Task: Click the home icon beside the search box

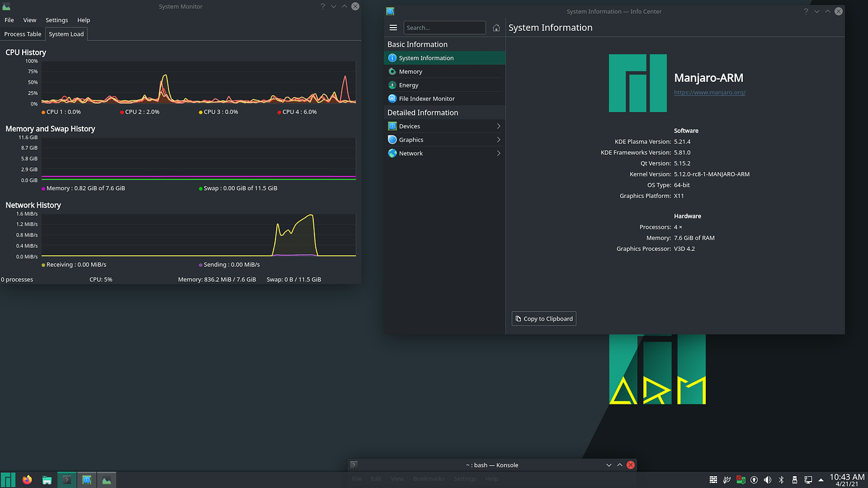Action: click(x=496, y=28)
